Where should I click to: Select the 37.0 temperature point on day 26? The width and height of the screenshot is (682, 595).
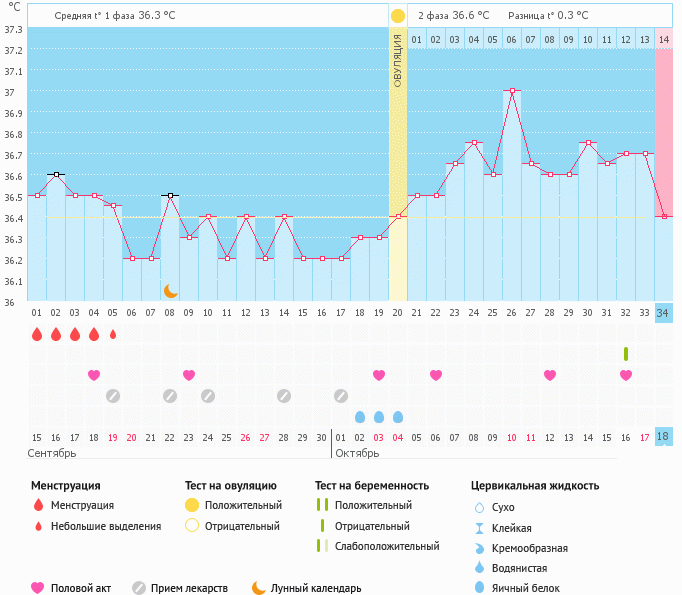pyautogui.click(x=512, y=91)
